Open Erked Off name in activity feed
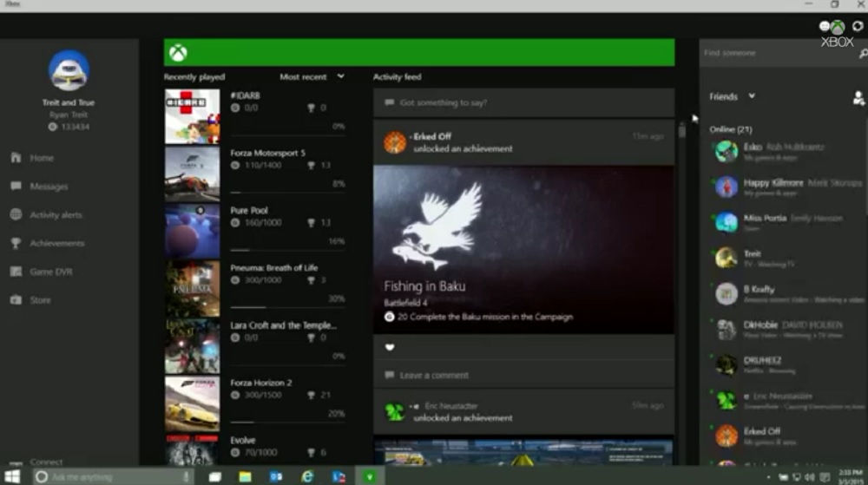The height and width of the screenshot is (485, 868). click(432, 136)
